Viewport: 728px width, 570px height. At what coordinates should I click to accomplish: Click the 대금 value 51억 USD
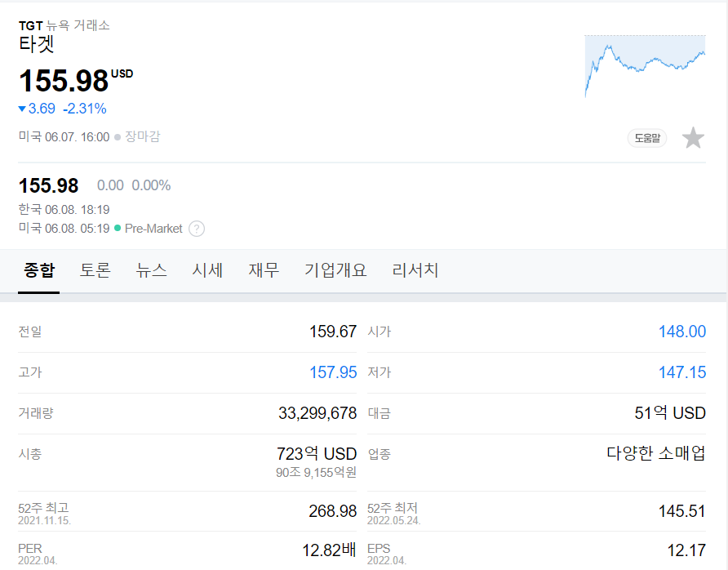pyautogui.click(x=670, y=413)
